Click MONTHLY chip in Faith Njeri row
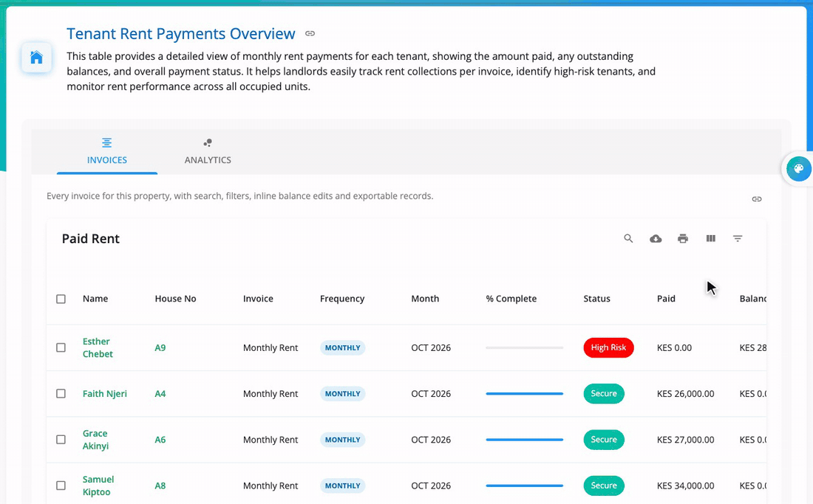 [343, 394]
